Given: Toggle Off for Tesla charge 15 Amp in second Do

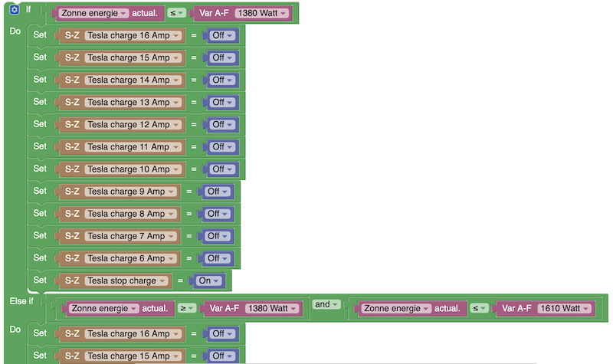Looking at the screenshot, I should point(222,356).
